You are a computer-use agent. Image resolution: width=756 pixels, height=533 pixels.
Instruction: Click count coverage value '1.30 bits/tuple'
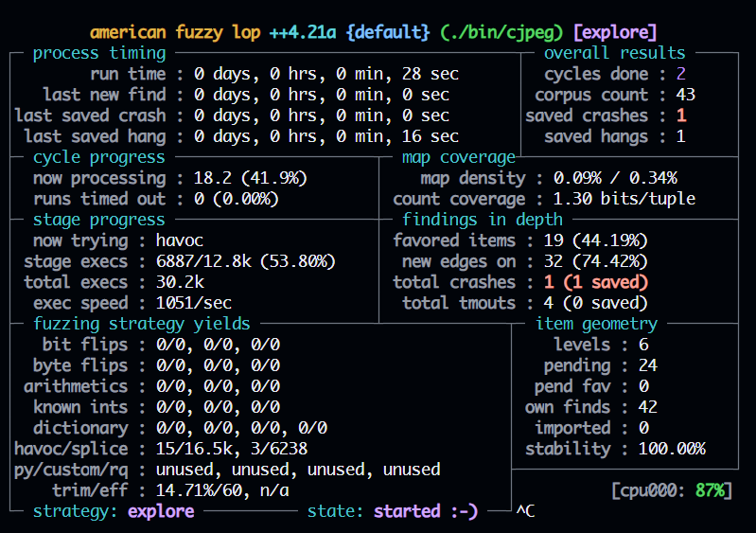tap(624, 199)
